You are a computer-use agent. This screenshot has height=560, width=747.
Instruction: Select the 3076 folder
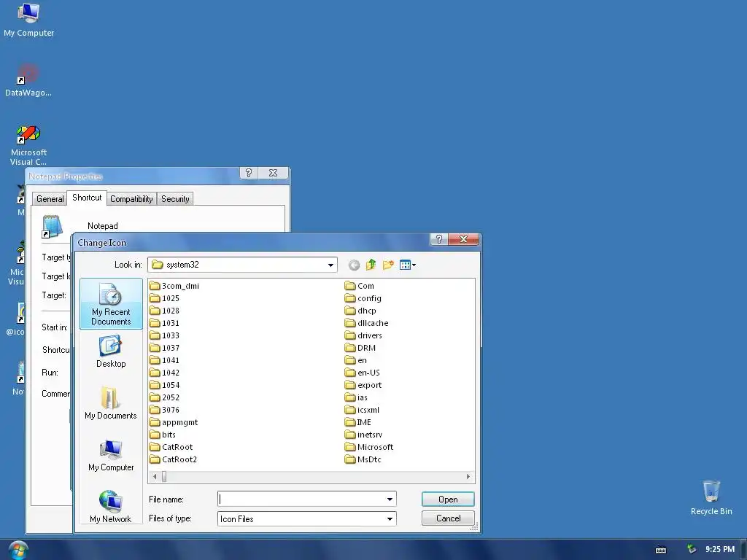[164, 410]
